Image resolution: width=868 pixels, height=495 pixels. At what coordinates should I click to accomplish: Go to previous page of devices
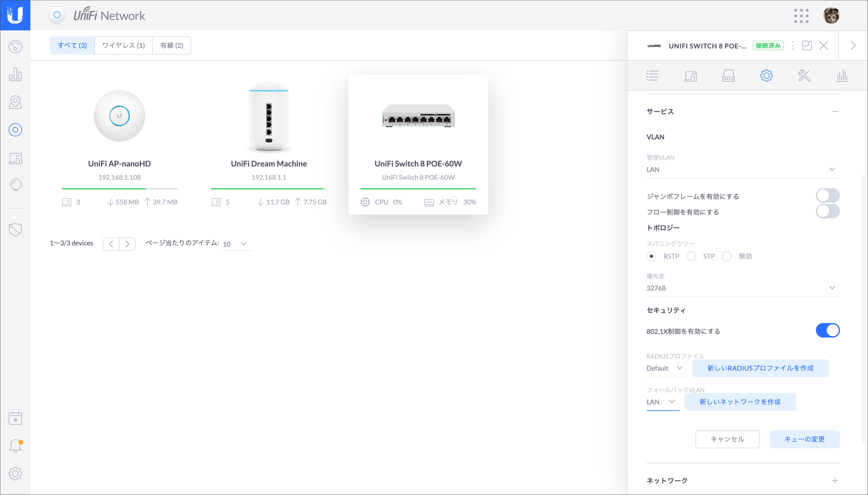(x=111, y=244)
